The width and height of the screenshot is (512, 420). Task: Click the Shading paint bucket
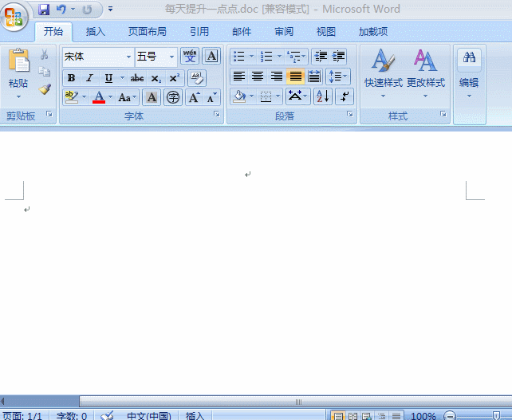tap(239, 97)
